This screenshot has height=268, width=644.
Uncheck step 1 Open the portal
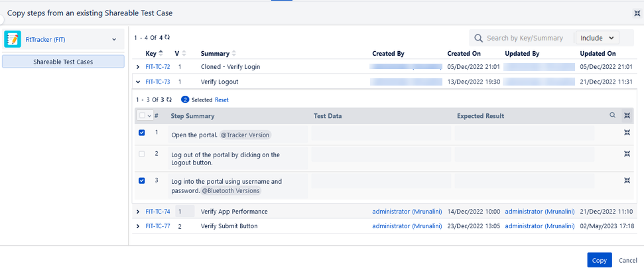[x=142, y=133]
